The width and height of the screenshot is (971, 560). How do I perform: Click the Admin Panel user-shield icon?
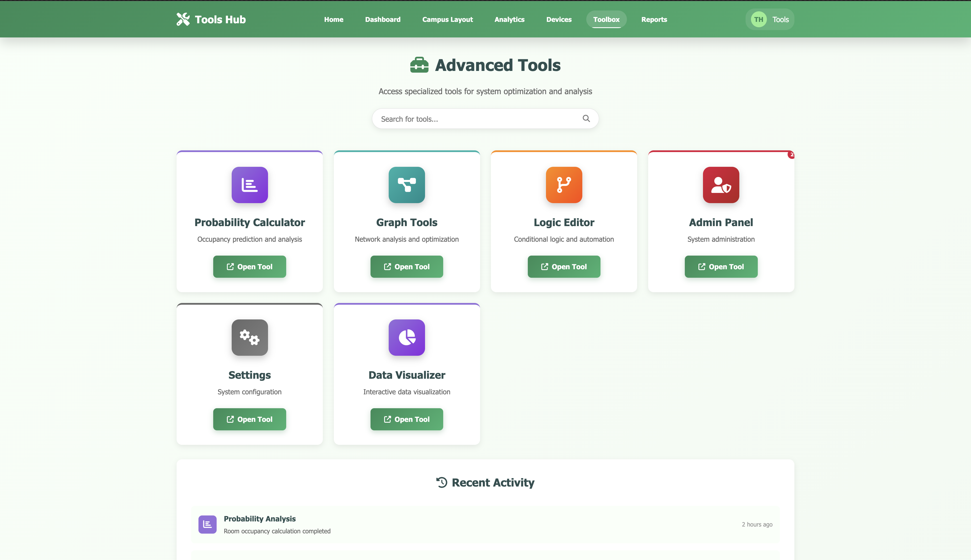(x=721, y=185)
